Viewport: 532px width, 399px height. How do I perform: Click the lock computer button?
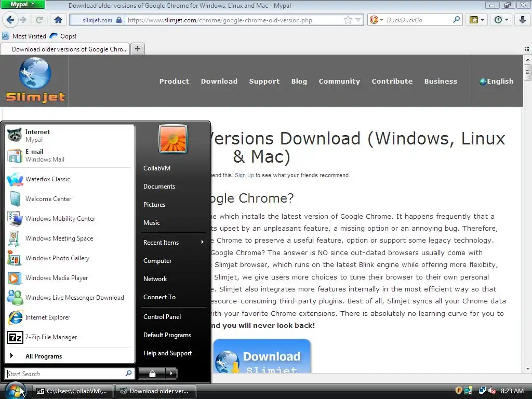point(152,374)
